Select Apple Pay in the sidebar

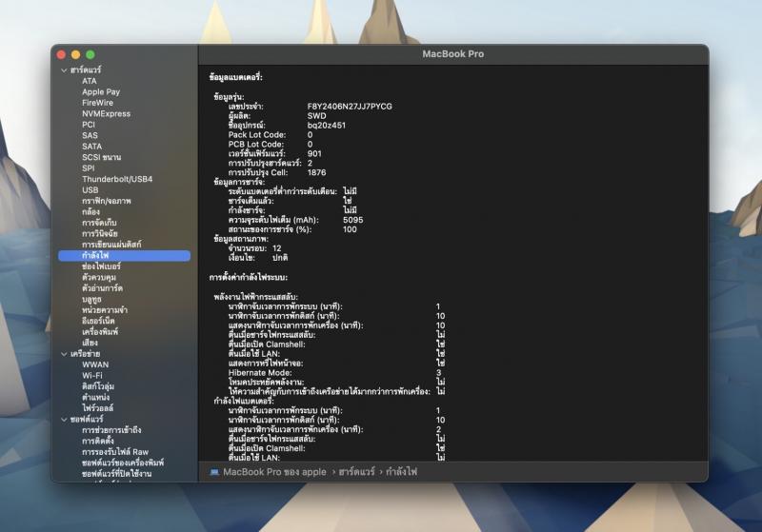pyautogui.click(x=101, y=91)
